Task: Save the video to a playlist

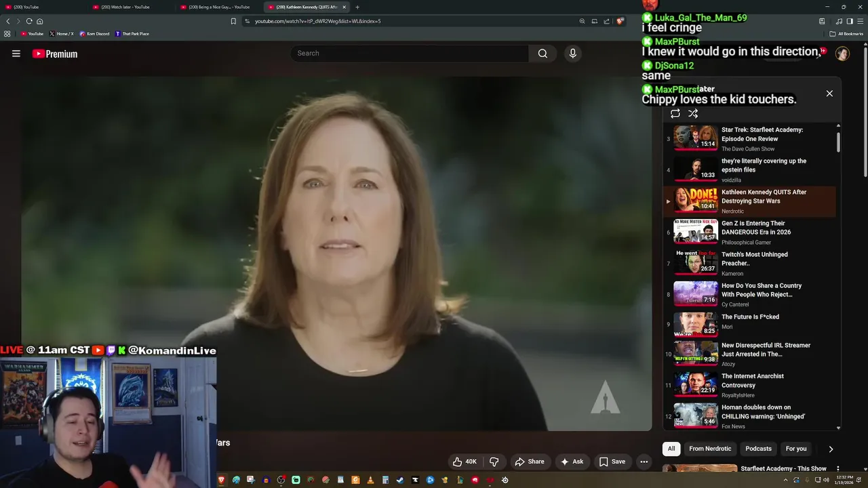Action: 612,462
